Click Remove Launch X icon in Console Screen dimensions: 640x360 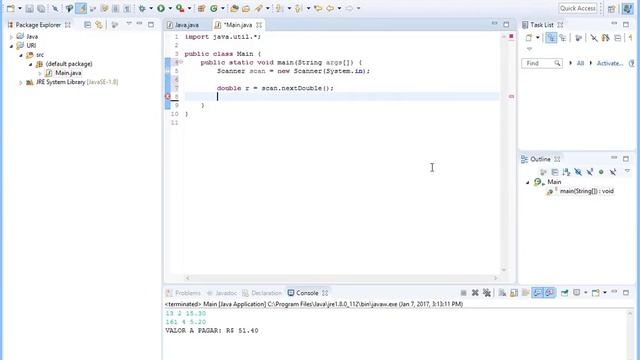click(x=475, y=293)
